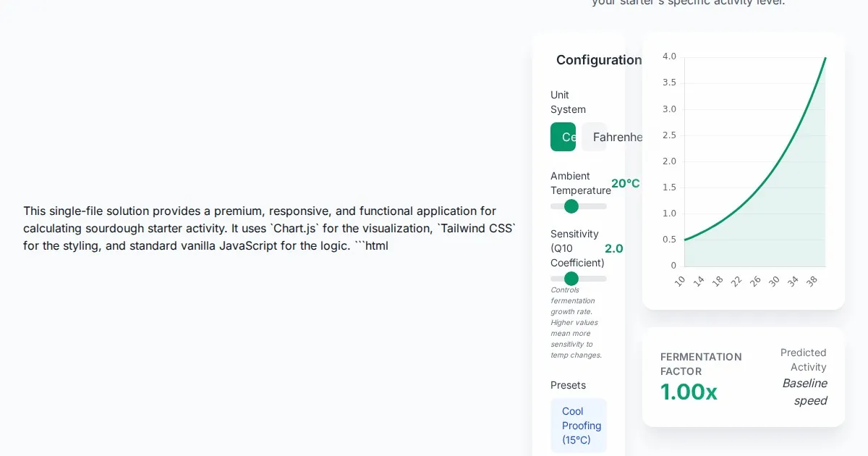868x456 pixels.
Task: Click the 10 label on chart x-axis
Action: (680, 281)
